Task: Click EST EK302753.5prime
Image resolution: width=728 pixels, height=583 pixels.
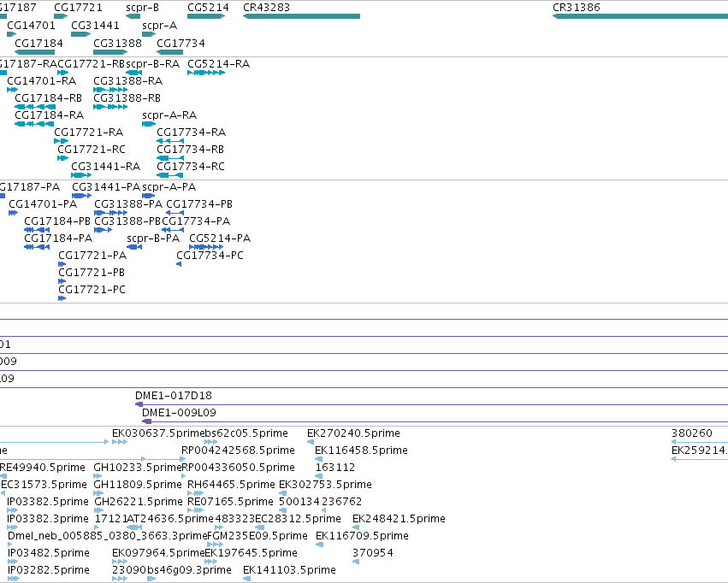Action: coord(325,485)
